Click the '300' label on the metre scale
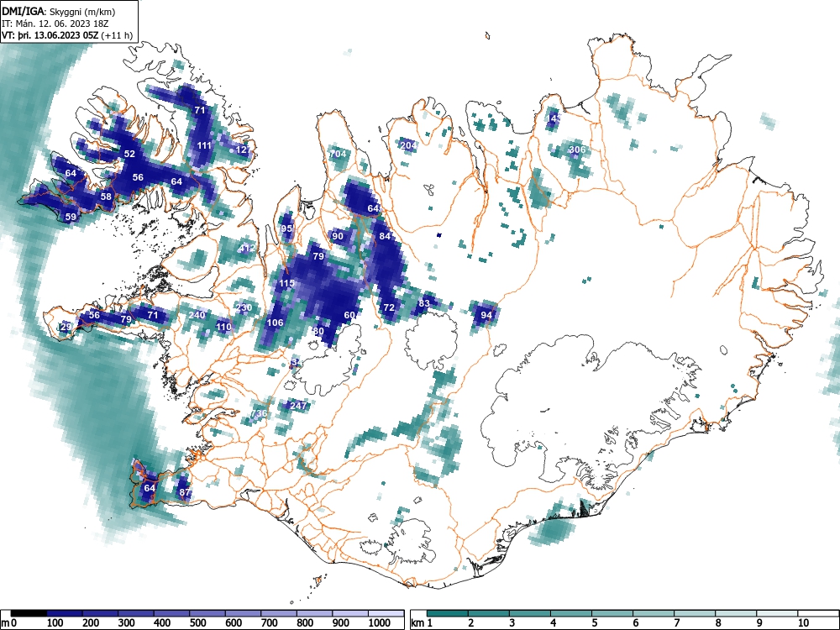Viewport: 840px width, 630px height. click(x=127, y=623)
